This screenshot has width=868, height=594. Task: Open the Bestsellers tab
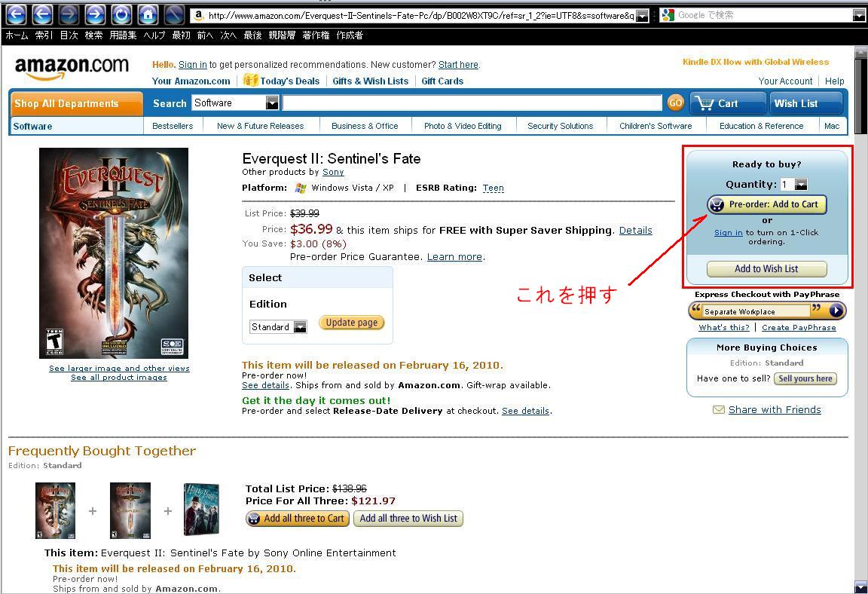pos(173,126)
